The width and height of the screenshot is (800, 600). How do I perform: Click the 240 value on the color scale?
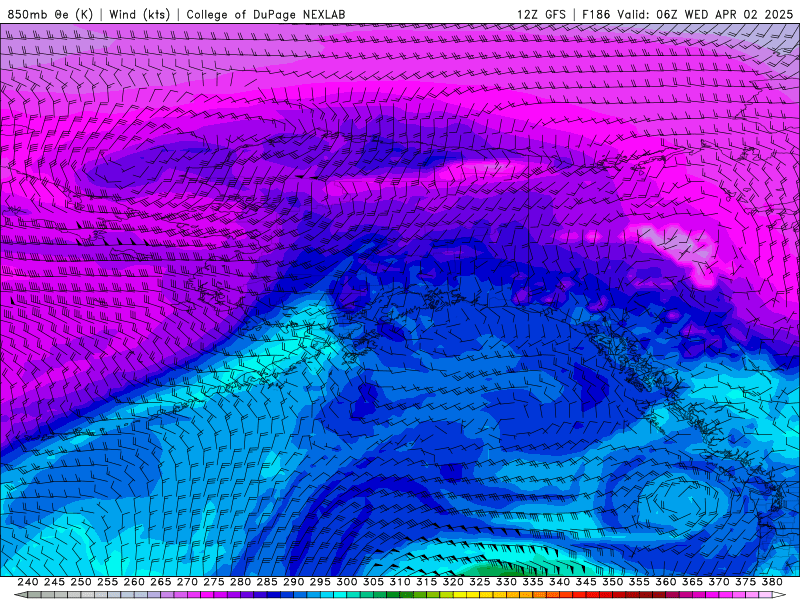point(28,582)
